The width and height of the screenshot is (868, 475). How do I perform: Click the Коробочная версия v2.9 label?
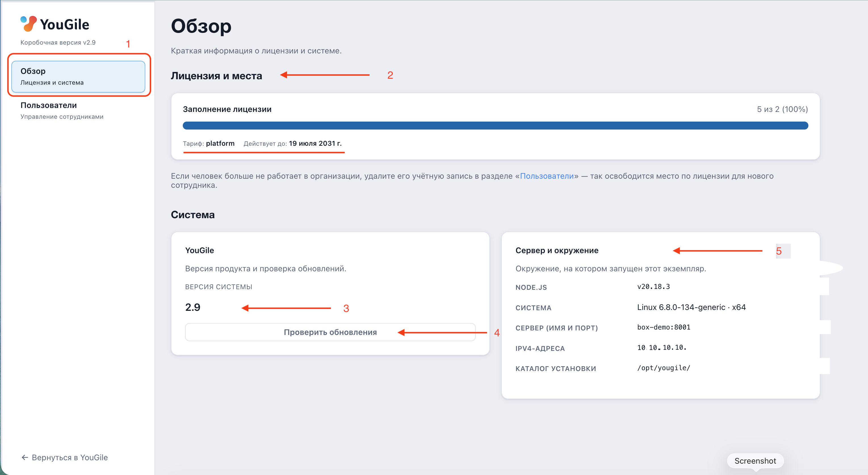coord(58,43)
